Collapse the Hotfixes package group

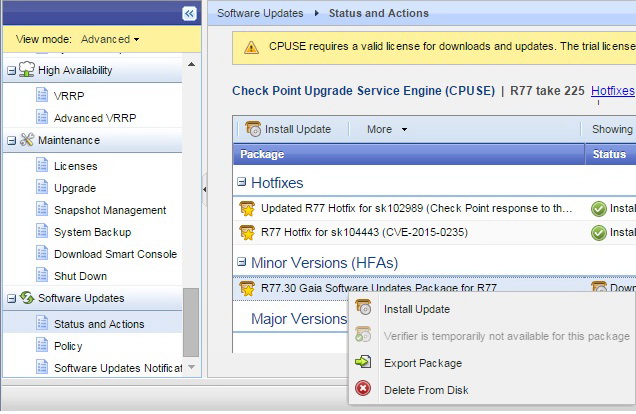(x=241, y=182)
